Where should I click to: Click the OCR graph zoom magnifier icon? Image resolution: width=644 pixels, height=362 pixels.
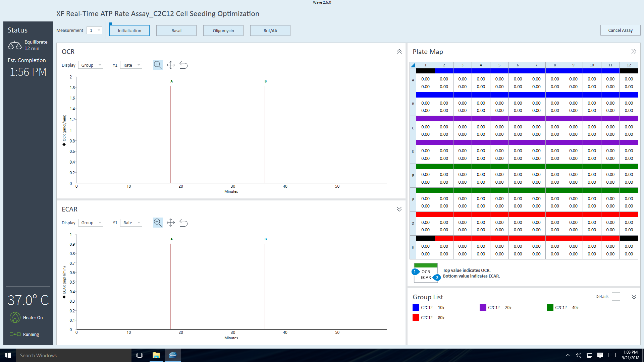[158, 65]
